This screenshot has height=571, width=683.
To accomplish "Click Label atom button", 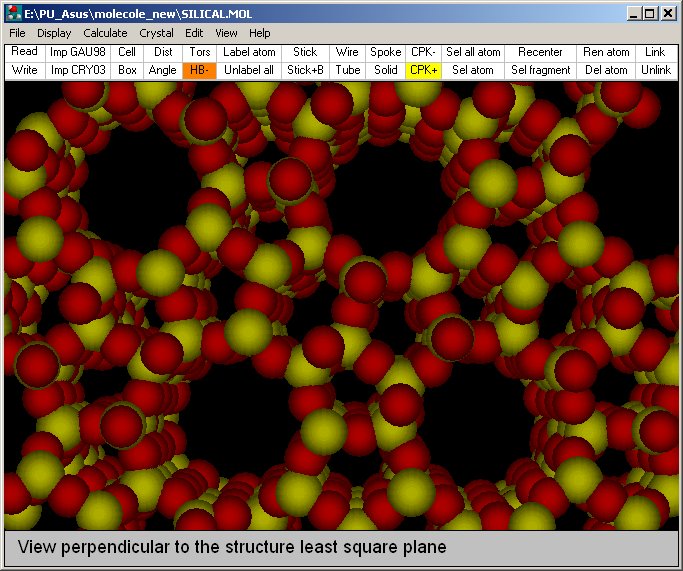I will tap(249, 52).
